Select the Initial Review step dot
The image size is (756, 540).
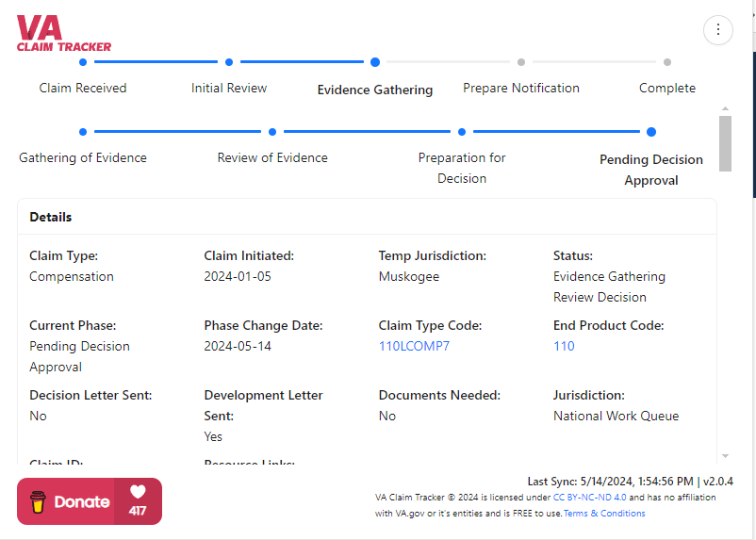pyautogui.click(x=229, y=62)
